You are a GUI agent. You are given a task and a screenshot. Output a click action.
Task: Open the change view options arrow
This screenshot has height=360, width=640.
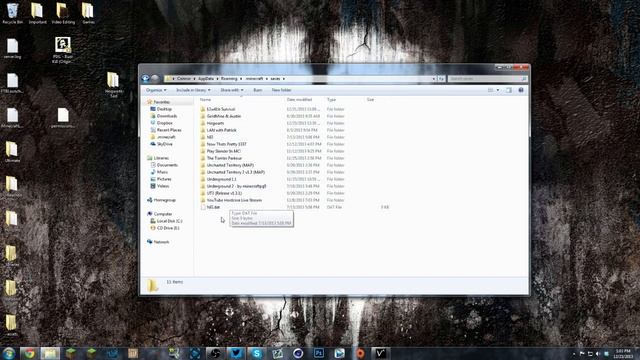click(498, 90)
